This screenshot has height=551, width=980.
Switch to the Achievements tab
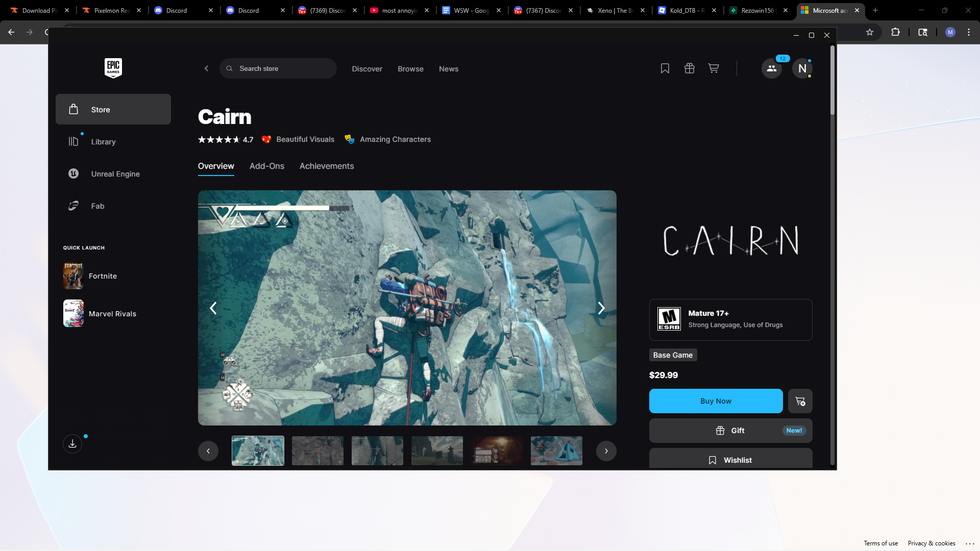click(x=326, y=166)
